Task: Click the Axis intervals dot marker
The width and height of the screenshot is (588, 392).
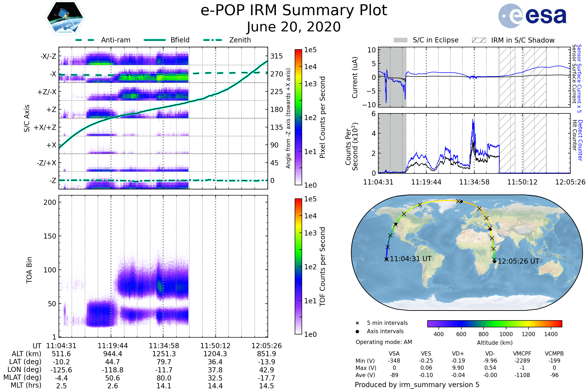Action: (357, 331)
